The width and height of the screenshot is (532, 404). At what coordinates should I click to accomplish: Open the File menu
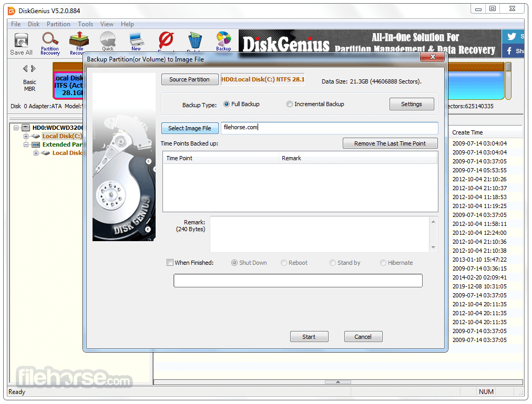point(16,24)
